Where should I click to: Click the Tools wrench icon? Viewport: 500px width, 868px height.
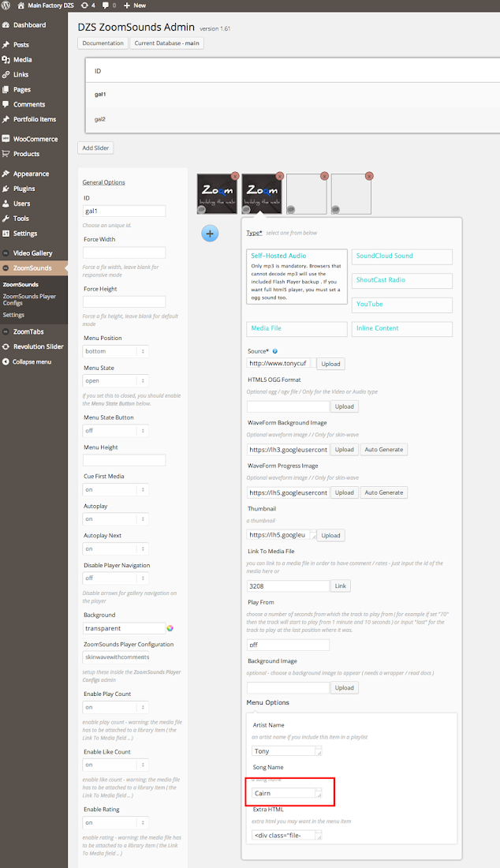(x=6, y=219)
